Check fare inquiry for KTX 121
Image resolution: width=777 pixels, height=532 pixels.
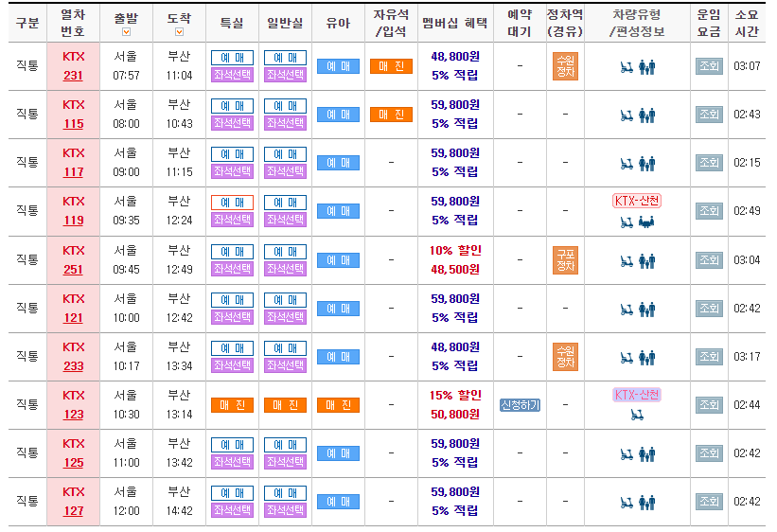[x=709, y=309]
